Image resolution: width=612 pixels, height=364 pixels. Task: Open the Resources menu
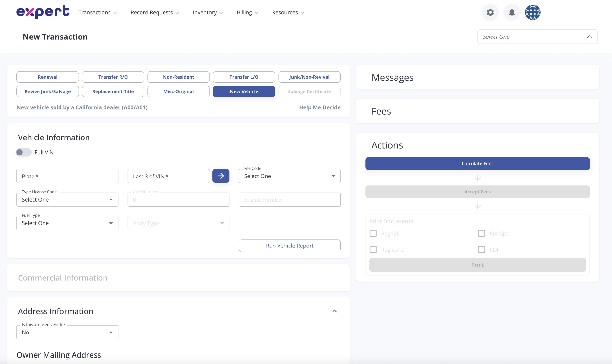288,12
